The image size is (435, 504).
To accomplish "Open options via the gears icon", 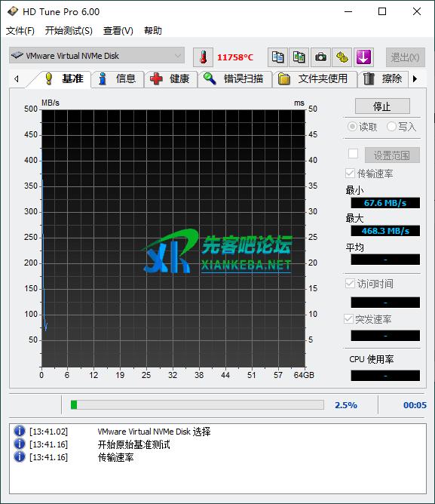I will pos(342,57).
